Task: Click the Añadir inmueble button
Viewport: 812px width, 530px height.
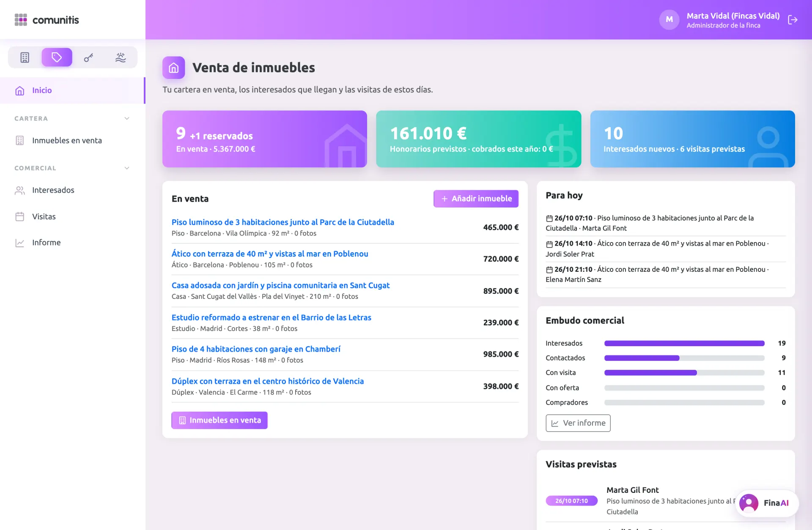Action: [x=476, y=199]
